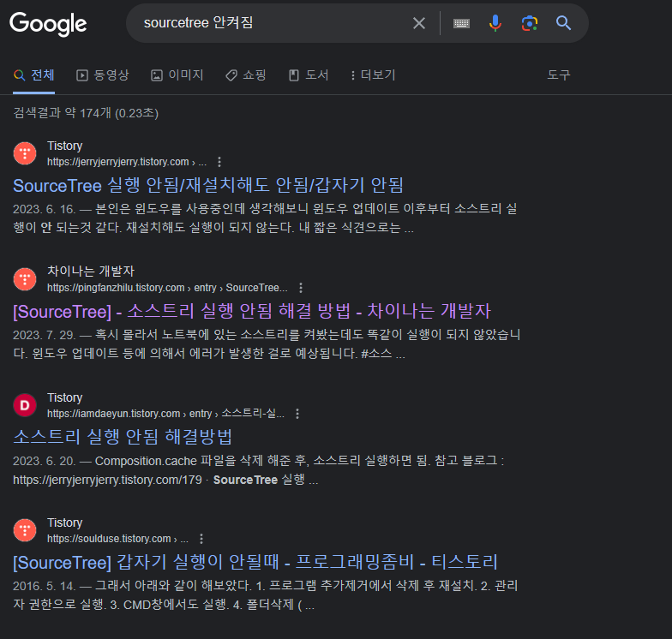Click the Google logo
Viewport: 672px width, 639px height.
coord(48,24)
